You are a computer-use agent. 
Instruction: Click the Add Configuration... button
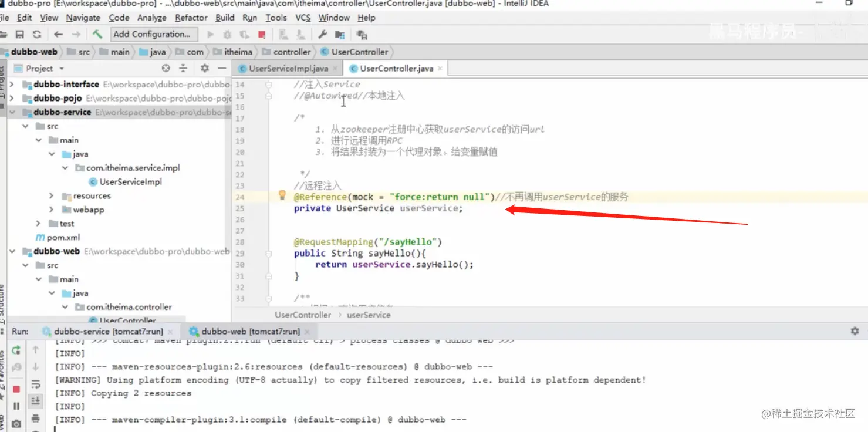coord(154,34)
